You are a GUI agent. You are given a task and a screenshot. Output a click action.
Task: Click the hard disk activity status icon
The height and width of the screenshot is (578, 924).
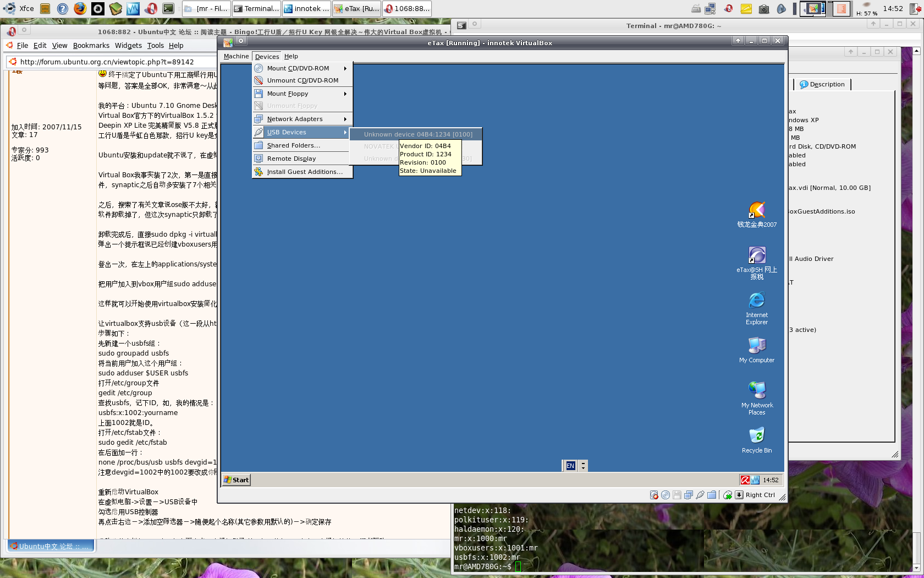coord(654,495)
